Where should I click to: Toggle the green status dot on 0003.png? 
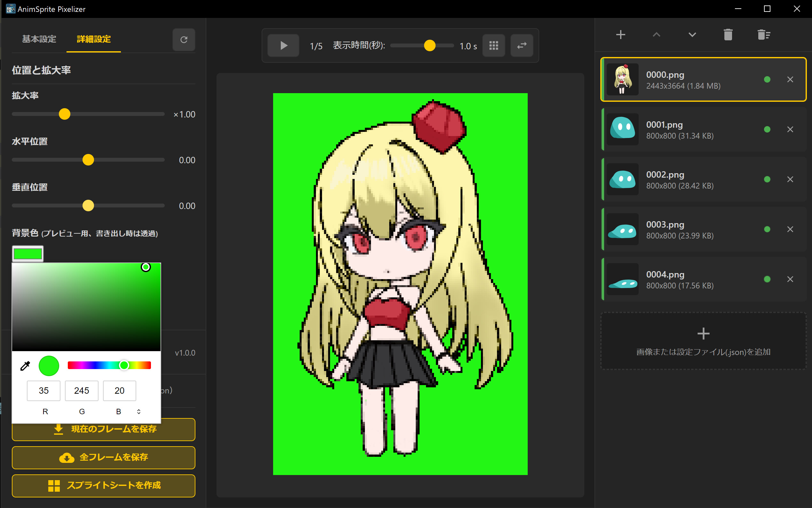(767, 229)
